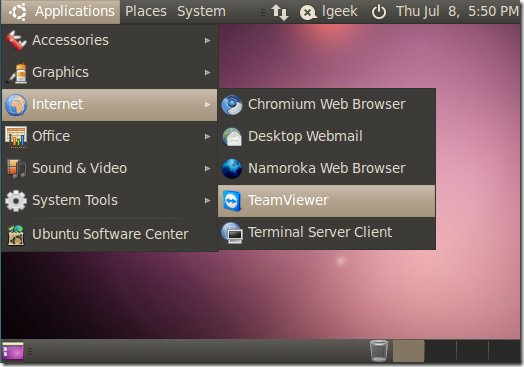Expand Graphics submenu arrow
The image size is (524, 367).
pyautogui.click(x=208, y=73)
